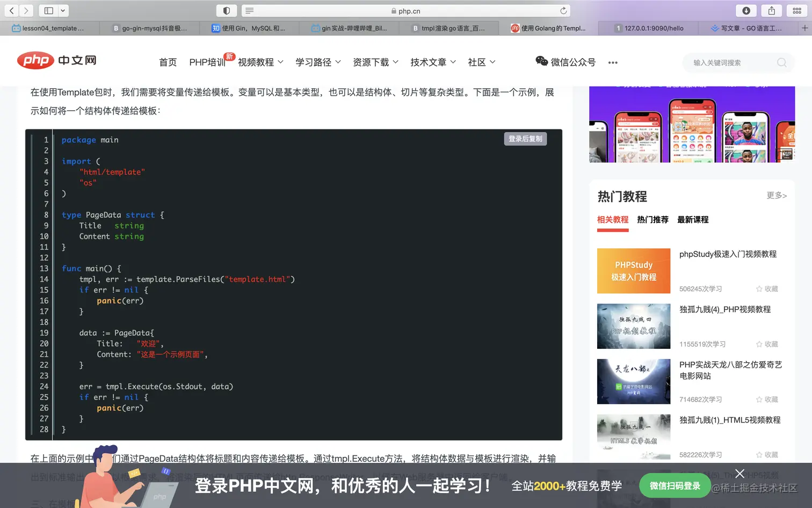Click the reload icon in the address bar
The image size is (812, 508).
click(x=563, y=10)
